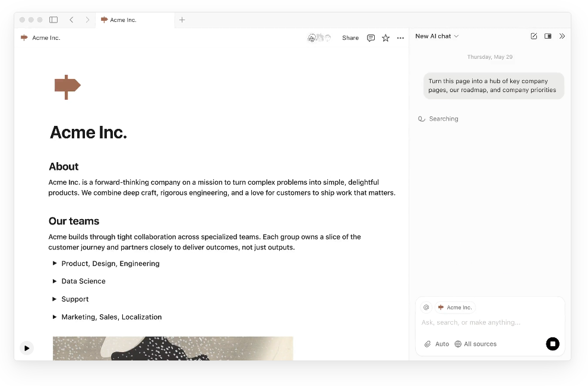The width and height of the screenshot is (588, 386).
Task: Stop the AI response generation
Action: click(552, 344)
